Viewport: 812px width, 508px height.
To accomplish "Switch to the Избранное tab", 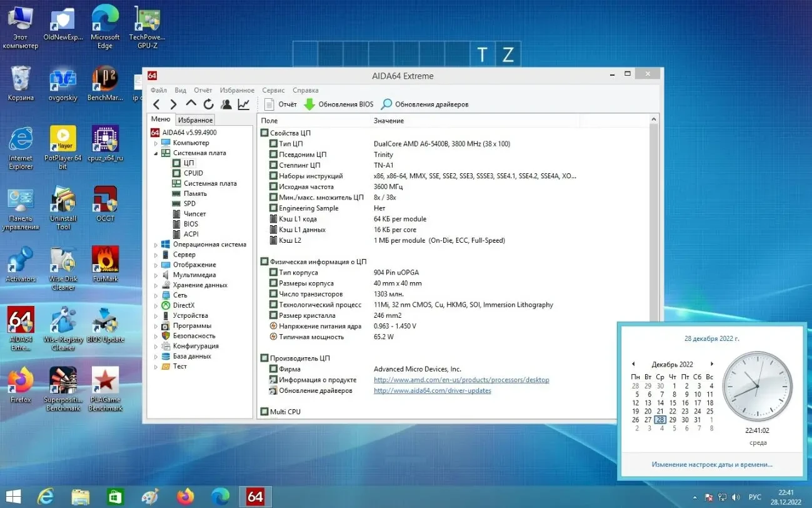I will (x=195, y=119).
